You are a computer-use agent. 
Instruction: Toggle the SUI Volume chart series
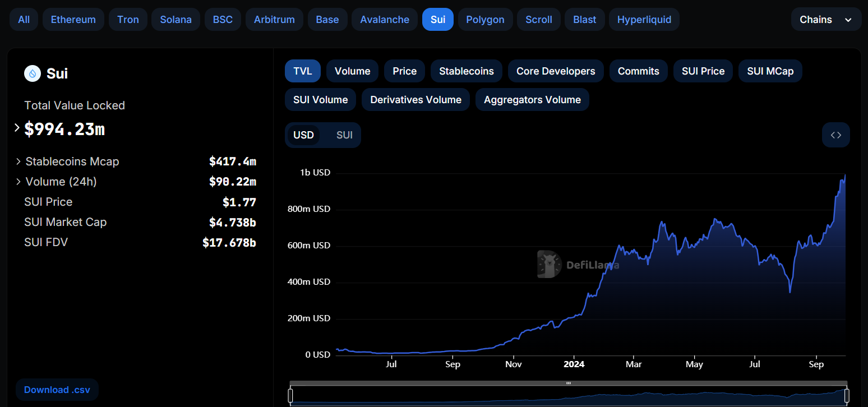(x=320, y=100)
